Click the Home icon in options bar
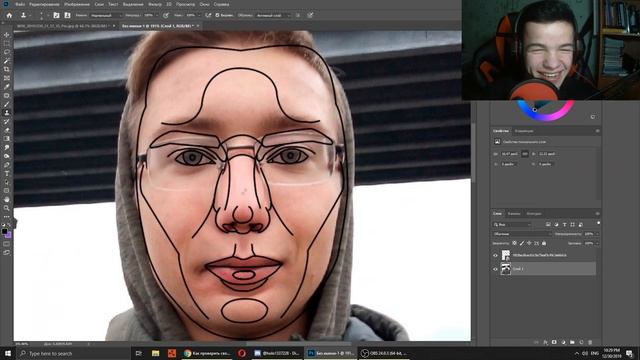This screenshot has height=360, width=640. click(x=9, y=15)
